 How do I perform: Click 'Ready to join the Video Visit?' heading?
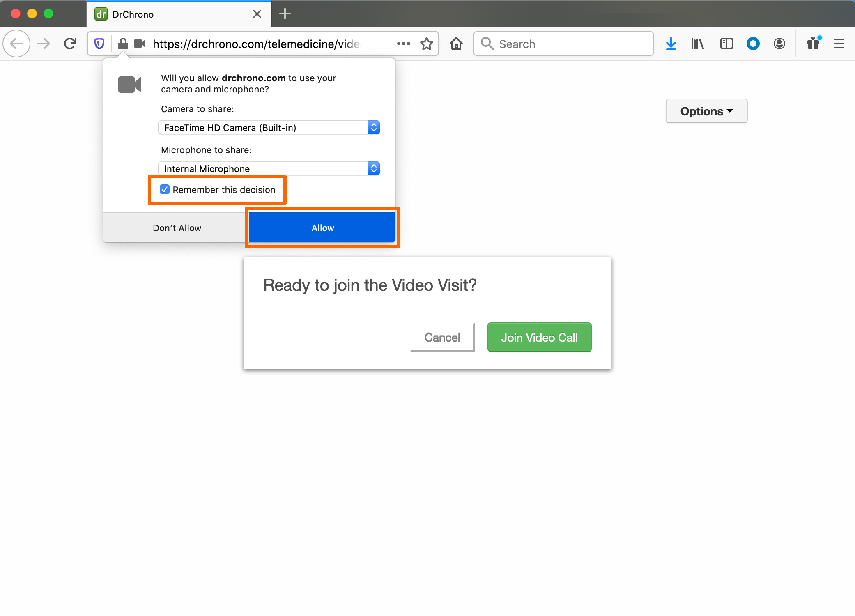coord(370,285)
